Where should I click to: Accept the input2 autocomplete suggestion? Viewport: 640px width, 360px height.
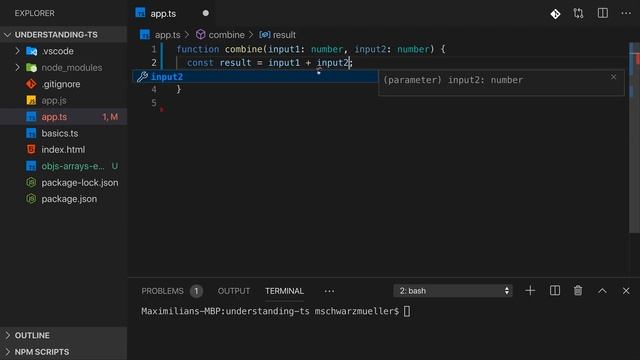(256, 77)
